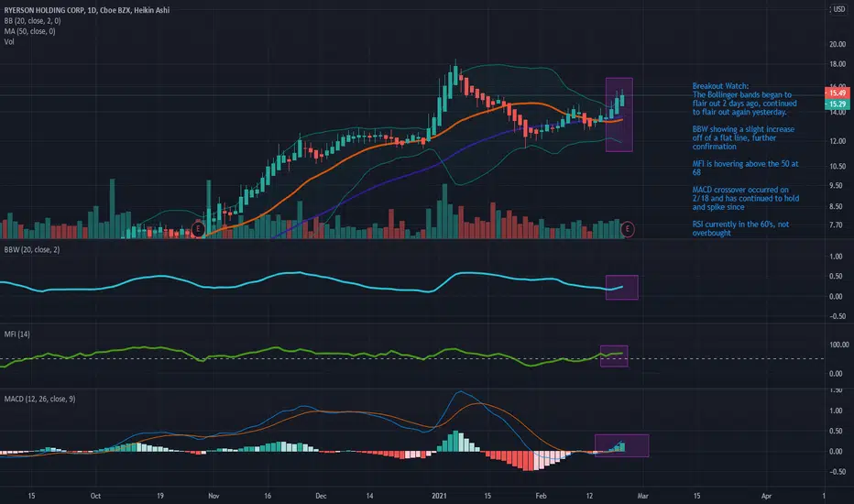
Task: Select the BB (20, close, 2, 0) legend
Action: coord(33,21)
